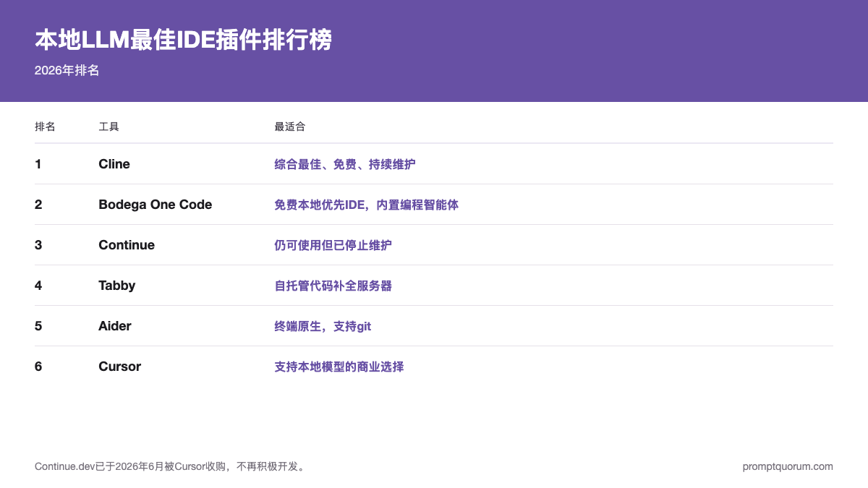The height and width of the screenshot is (488, 868).
Task: Click the description 仍可使用但已停止维护
Action: [333, 245]
